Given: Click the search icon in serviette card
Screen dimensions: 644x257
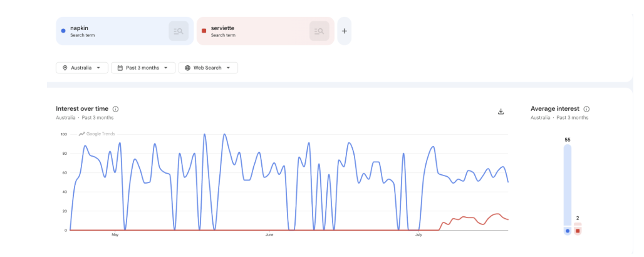Looking at the screenshot, I should pyautogui.click(x=319, y=31).
